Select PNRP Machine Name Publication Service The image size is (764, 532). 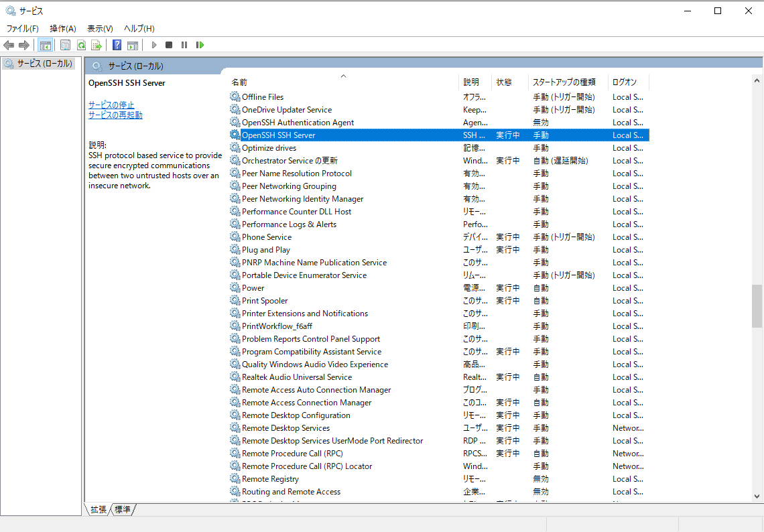pyautogui.click(x=439, y=262)
